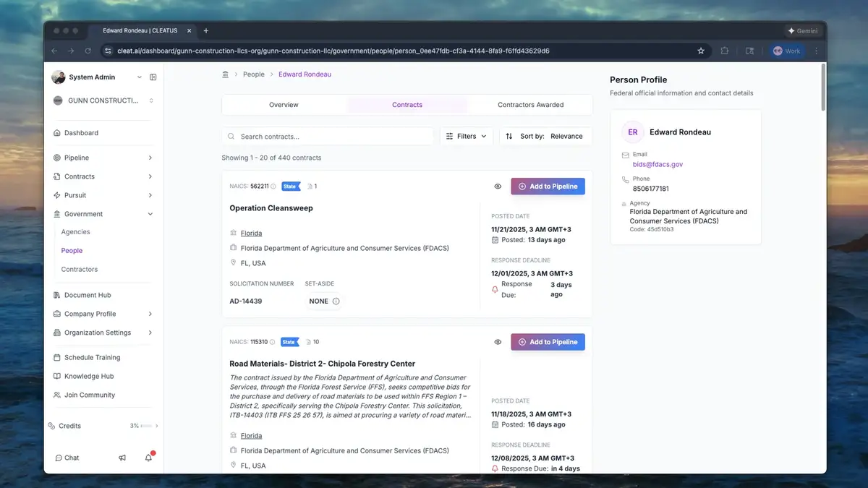Click info icon next to NAICS 562211
Image resolution: width=868 pixels, height=488 pixels.
pyautogui.click(x=273, y=187)
